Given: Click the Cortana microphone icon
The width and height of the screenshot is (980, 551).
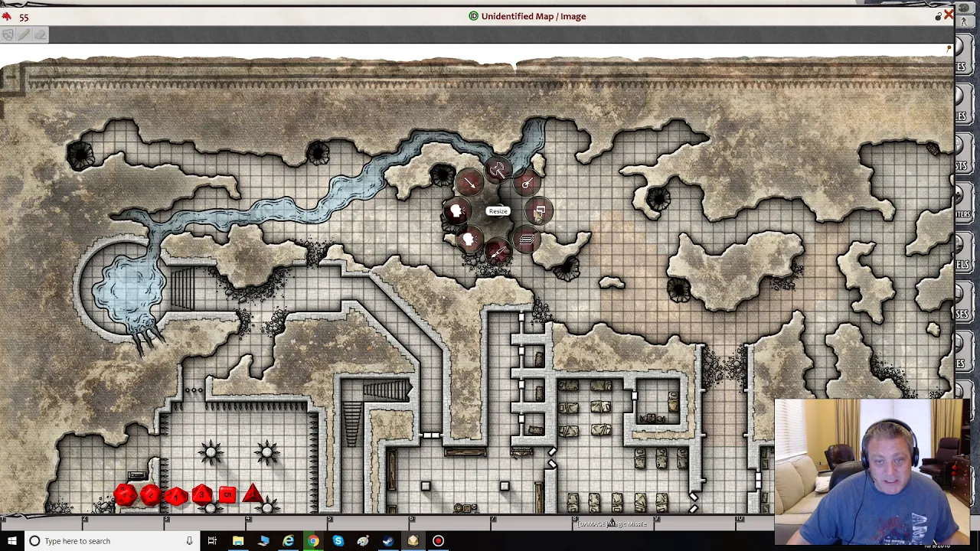Looking at the screenshot, I should [x=189, y=541].
